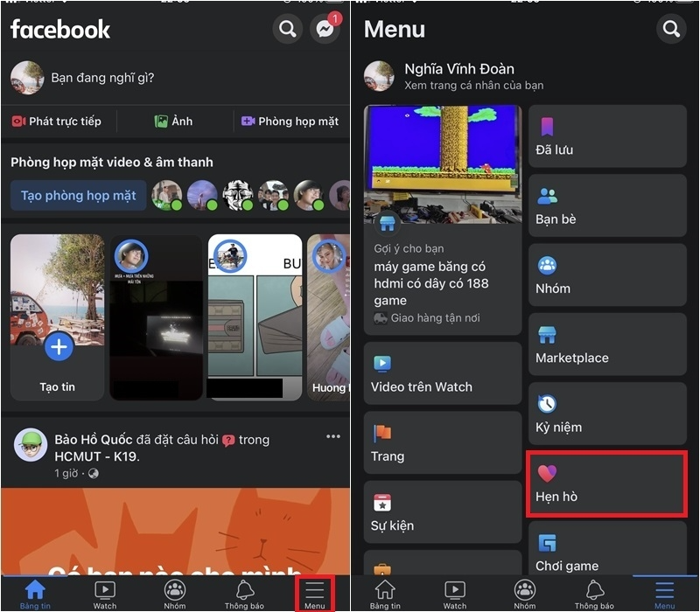Tap 'Bạn đang nghĩ gì?' post field

[x=102, y=78]
